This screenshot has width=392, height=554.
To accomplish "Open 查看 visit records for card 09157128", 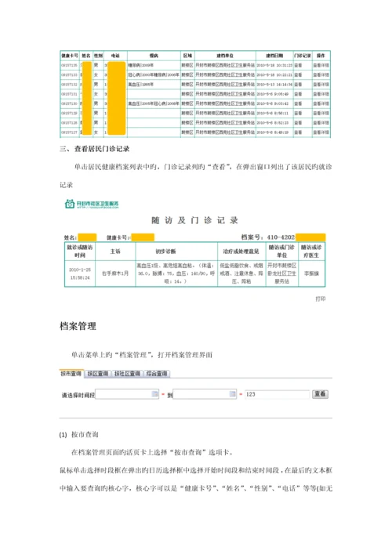I will [299, 122].
